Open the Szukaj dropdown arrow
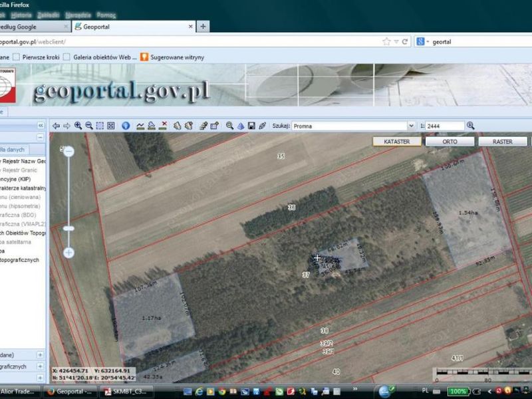This screenshot has height=399, width=532. coord(411,126)
